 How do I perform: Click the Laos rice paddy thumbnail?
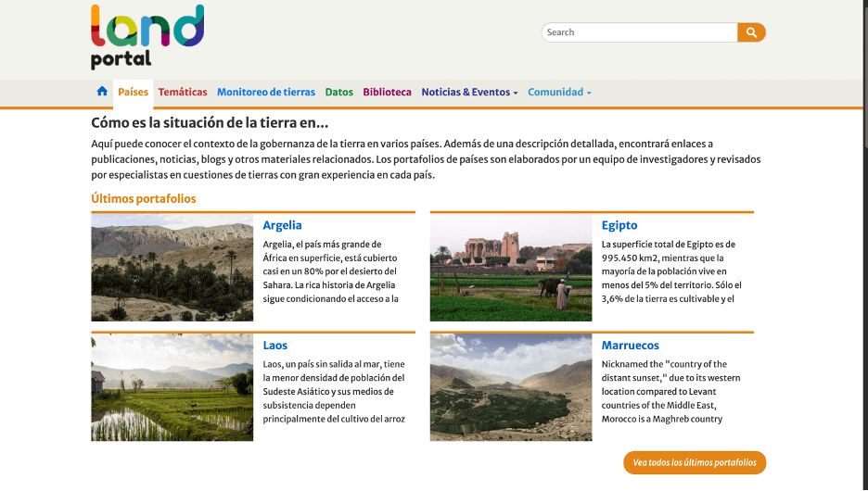pos(172,387)
